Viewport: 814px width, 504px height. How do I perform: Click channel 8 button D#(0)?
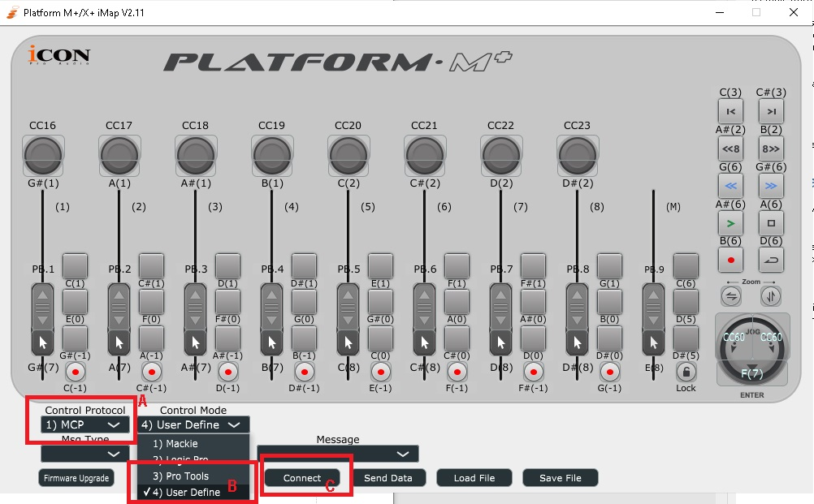(609, 338)
